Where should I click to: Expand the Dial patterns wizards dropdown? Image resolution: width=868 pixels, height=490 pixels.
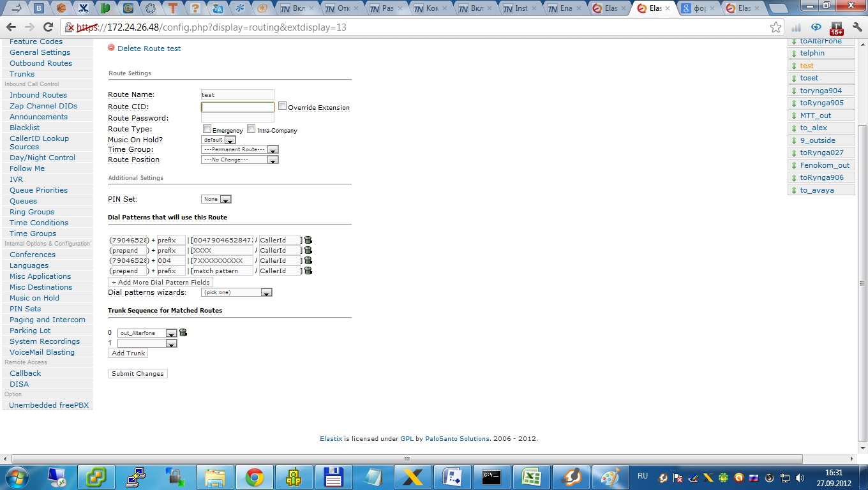(236, 292)
